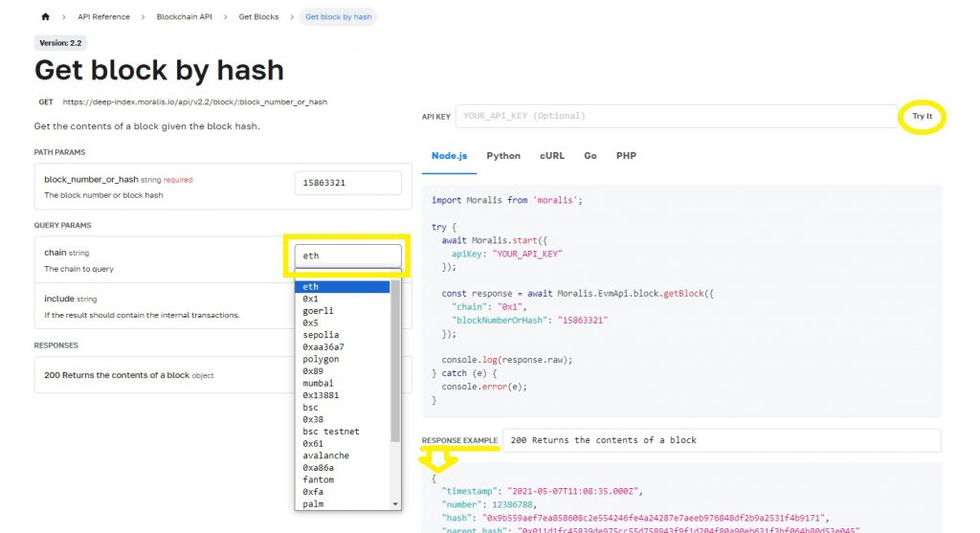The image size is (980, 533).
Task: Switch to the PHP code tab
Action: click(626, 156)
